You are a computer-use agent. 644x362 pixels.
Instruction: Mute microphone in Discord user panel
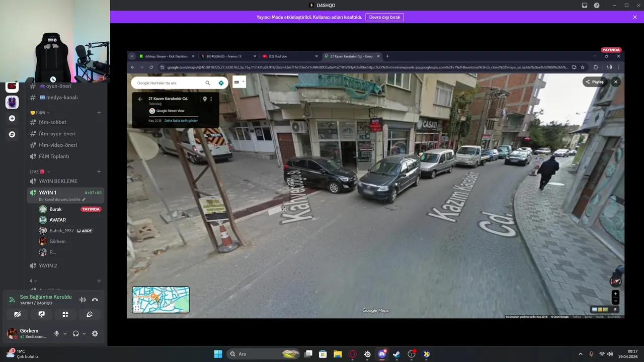coord(57,333)
